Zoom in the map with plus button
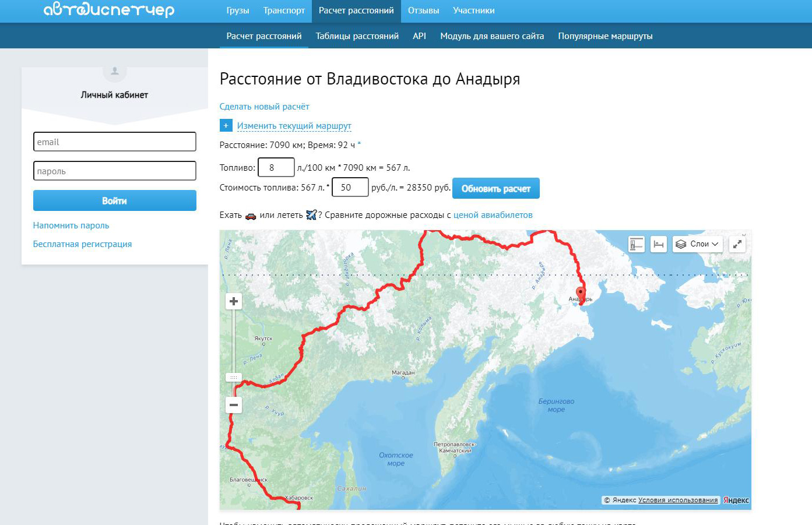Image resolution: width=812 pixels, height=525 pixels. 234,301
